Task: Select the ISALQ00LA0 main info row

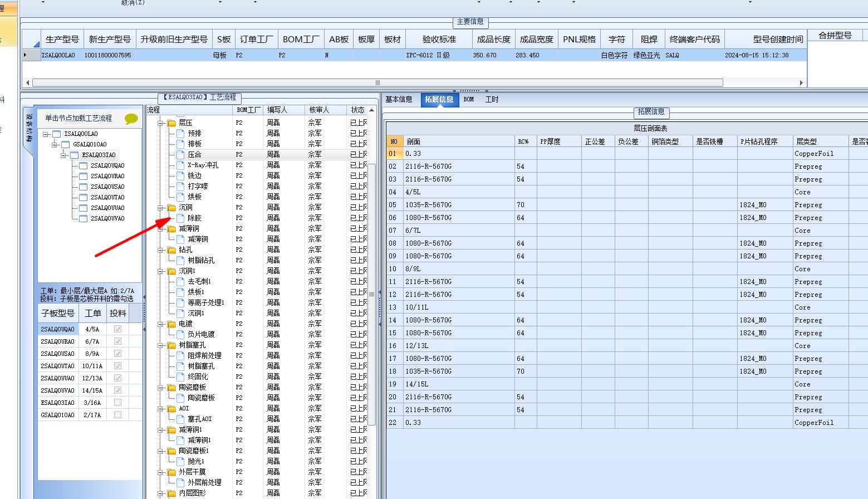Action: 414,56
